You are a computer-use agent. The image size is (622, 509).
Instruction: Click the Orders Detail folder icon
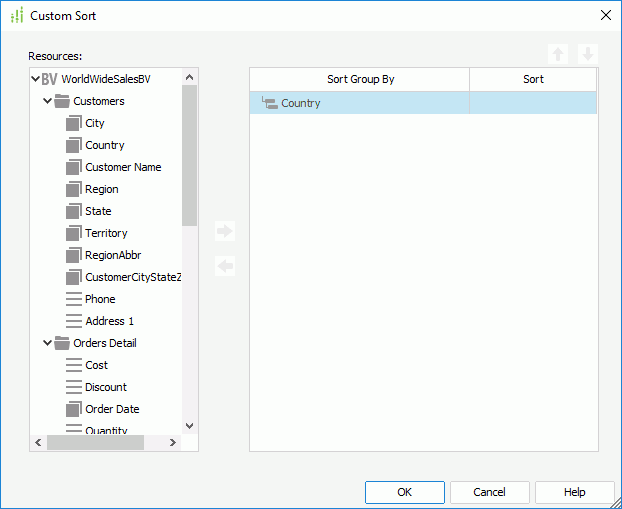[62, 343]
